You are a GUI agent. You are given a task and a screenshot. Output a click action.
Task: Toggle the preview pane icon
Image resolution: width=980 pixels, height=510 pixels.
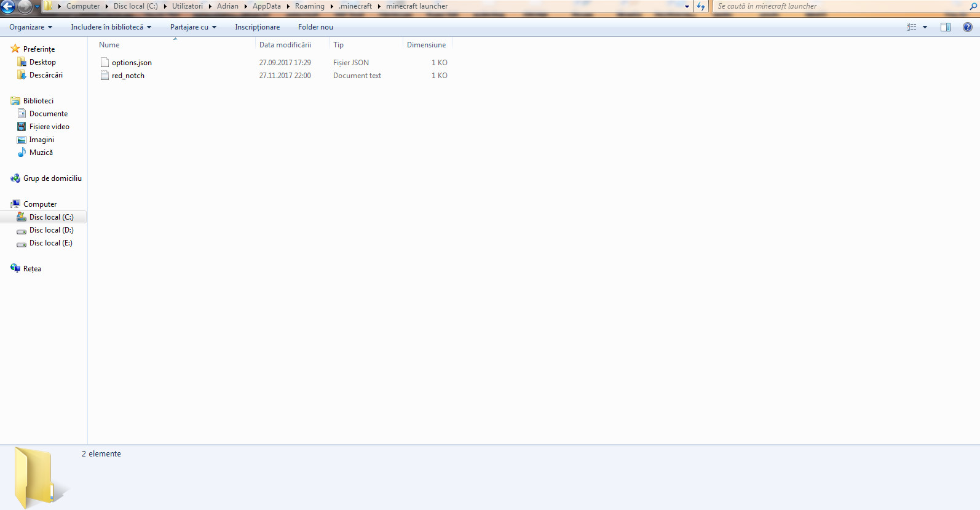click(946, 27)
